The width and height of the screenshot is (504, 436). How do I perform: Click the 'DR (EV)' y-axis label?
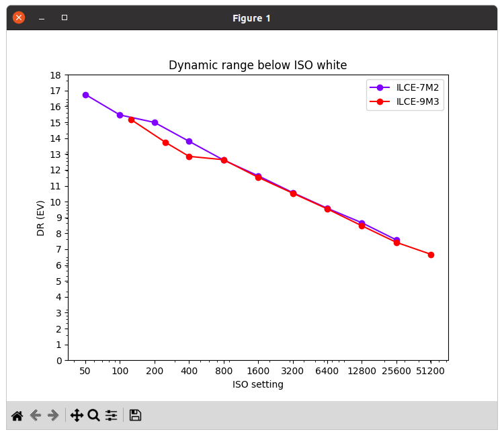[x=41, y=218]
